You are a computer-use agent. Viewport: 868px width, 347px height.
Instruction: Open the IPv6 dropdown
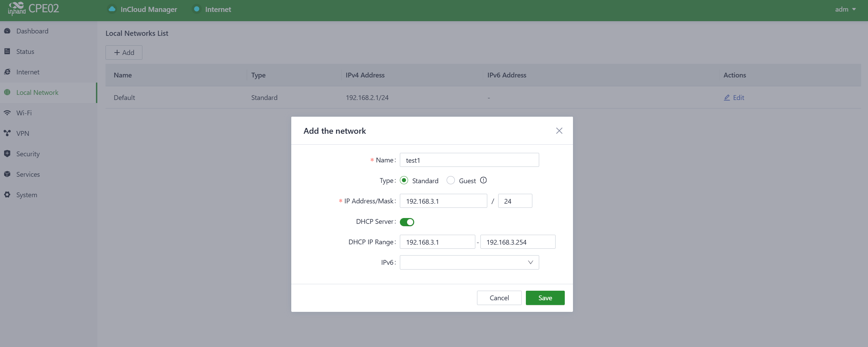coord(469,262)
